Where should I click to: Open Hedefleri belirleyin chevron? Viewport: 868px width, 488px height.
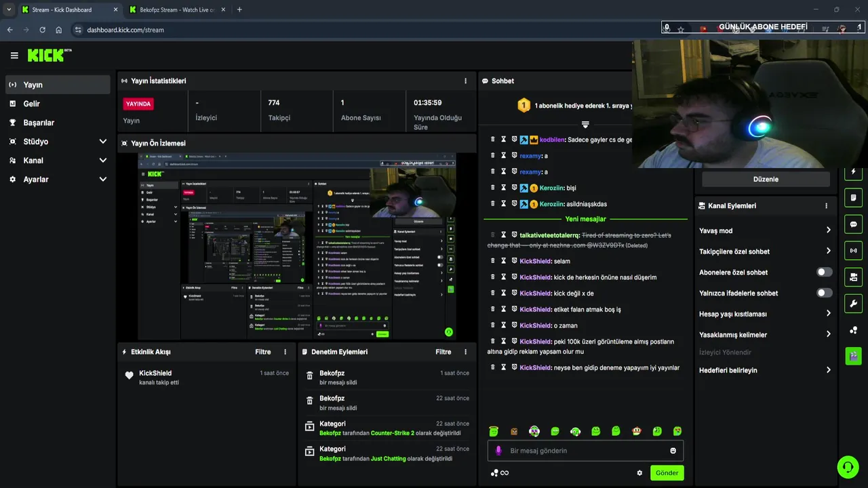(828, 370)
